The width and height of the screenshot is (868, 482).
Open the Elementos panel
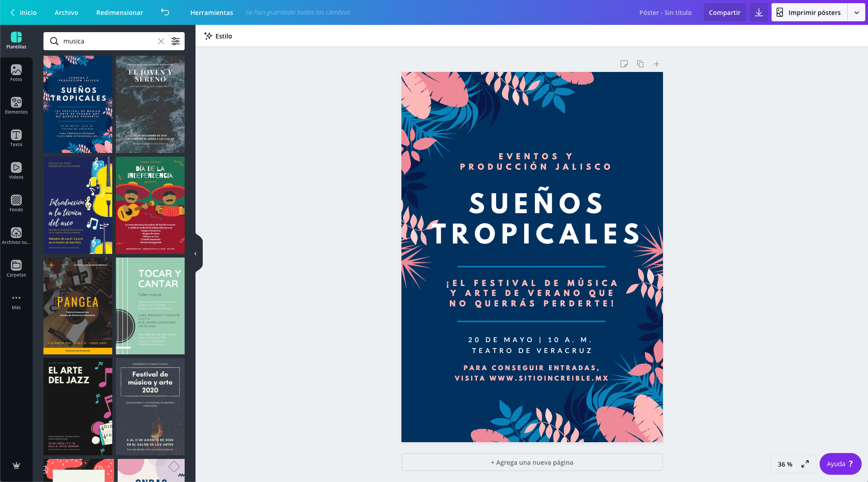tap(16, 105)
